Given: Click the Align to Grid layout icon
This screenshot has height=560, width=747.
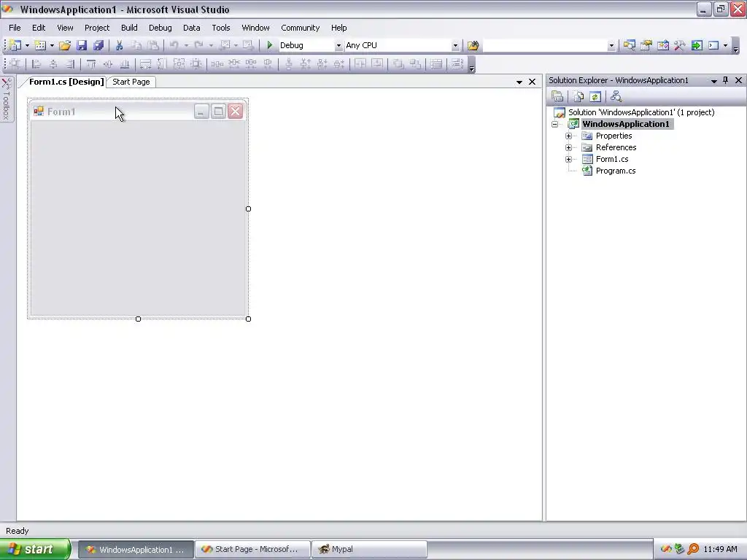Looking at the screenshot, I should pyautogui.click(x=15, y=64).
